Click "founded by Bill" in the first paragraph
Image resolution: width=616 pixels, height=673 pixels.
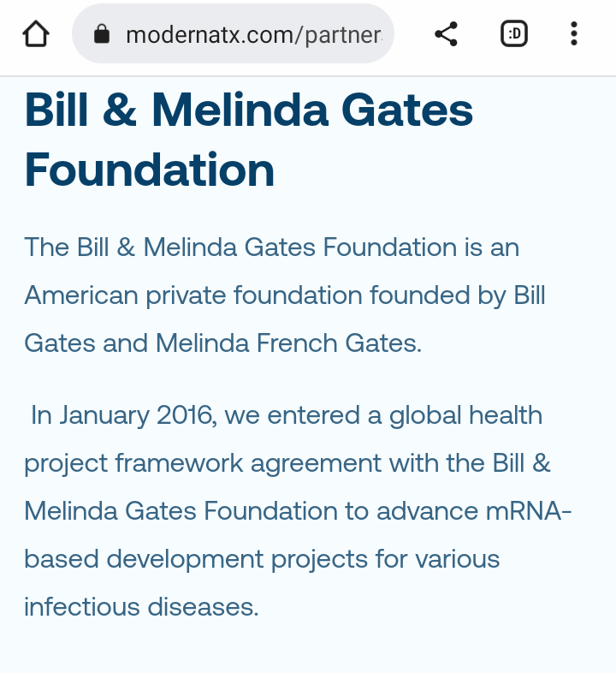coord(458,295)
